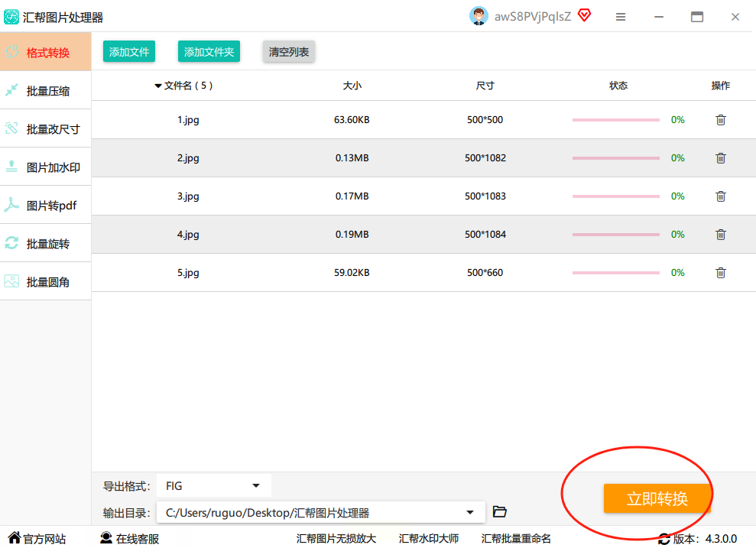Go to batch rotate tab

tap(47, 244)
